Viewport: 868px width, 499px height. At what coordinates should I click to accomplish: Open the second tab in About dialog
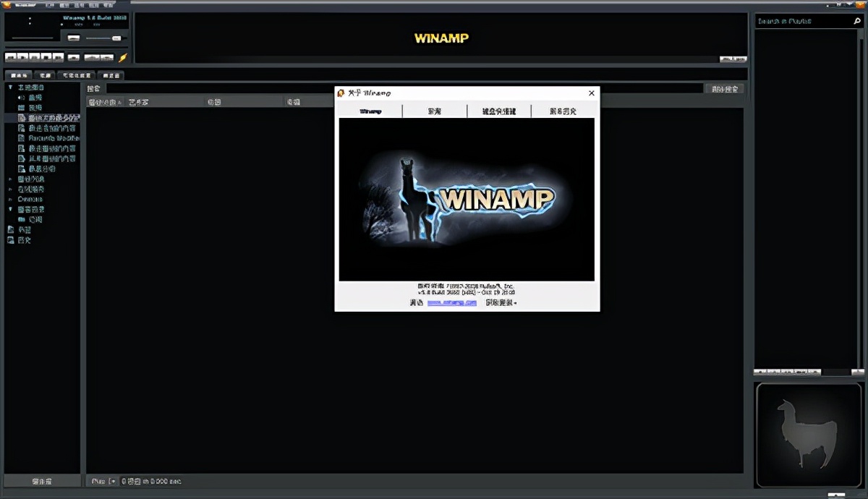435,111
